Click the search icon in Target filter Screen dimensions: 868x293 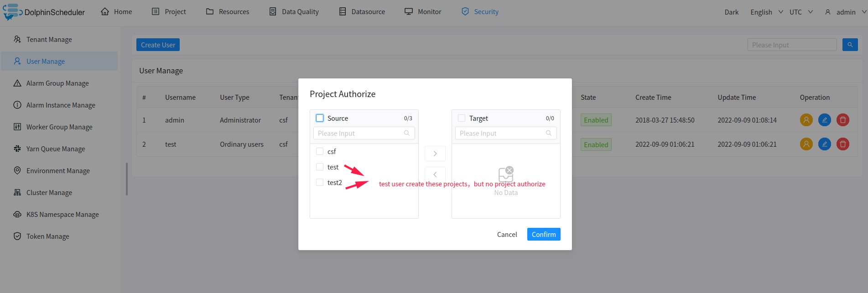(x=549, y=133)
